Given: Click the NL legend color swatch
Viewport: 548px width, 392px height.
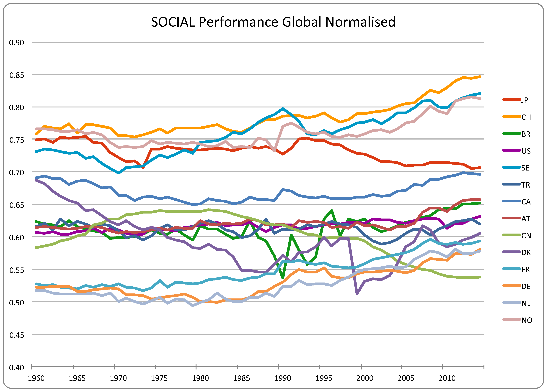Looking at the screenshot, I should point(511,303).
